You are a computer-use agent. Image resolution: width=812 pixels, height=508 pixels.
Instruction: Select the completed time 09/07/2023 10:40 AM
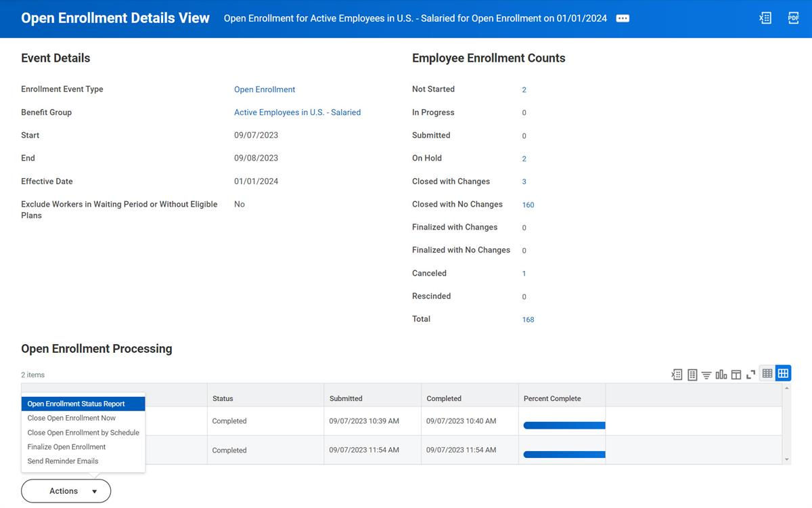point(461,421)
